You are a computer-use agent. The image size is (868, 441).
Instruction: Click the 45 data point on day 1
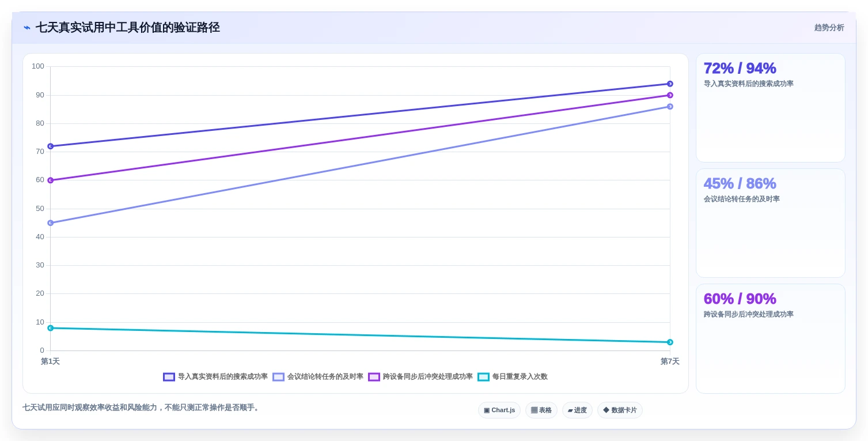pos(51,223)
